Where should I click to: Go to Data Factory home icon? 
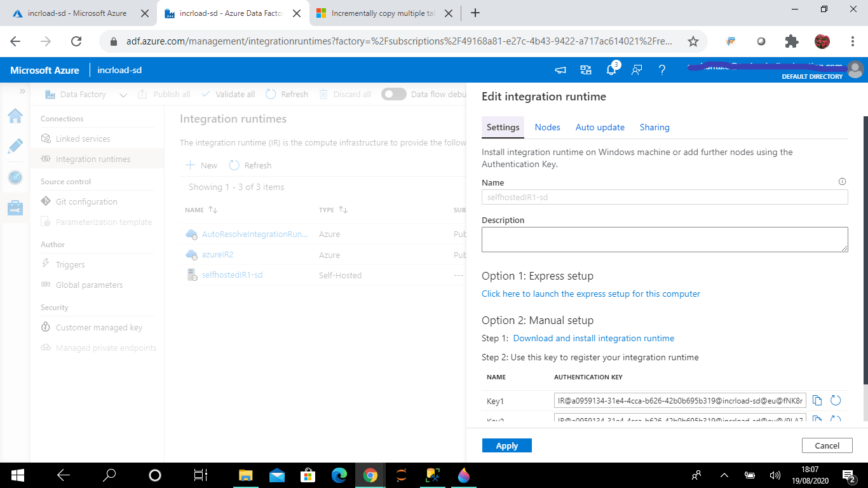coord(15,116)
